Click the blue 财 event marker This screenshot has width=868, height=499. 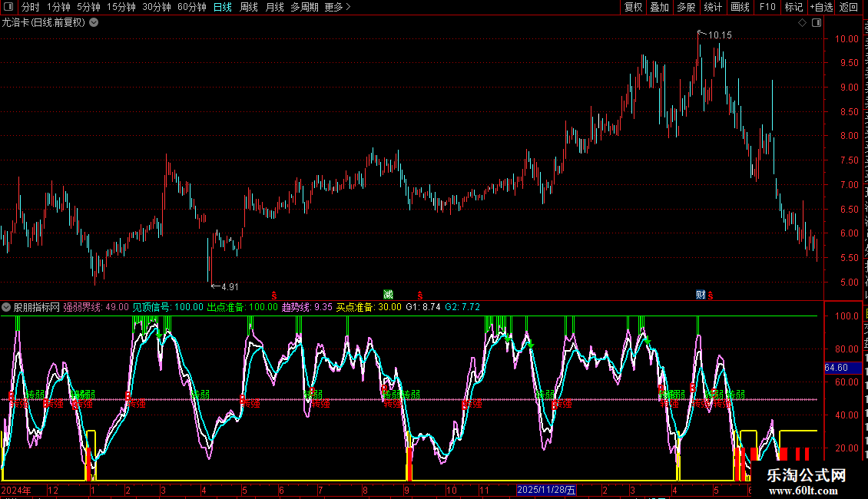(701, 295)
